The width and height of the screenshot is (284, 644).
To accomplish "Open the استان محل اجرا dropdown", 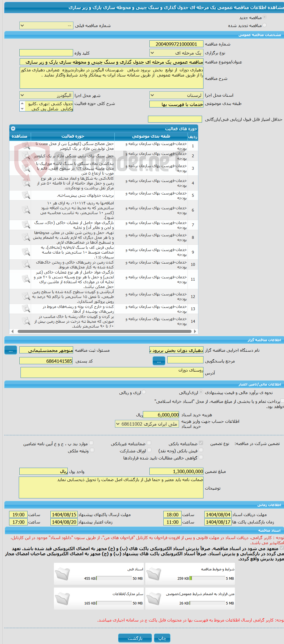I will [176, 95].
